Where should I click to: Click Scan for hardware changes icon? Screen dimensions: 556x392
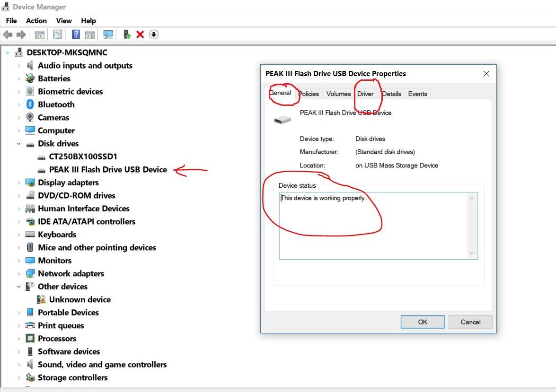(108, 35)
